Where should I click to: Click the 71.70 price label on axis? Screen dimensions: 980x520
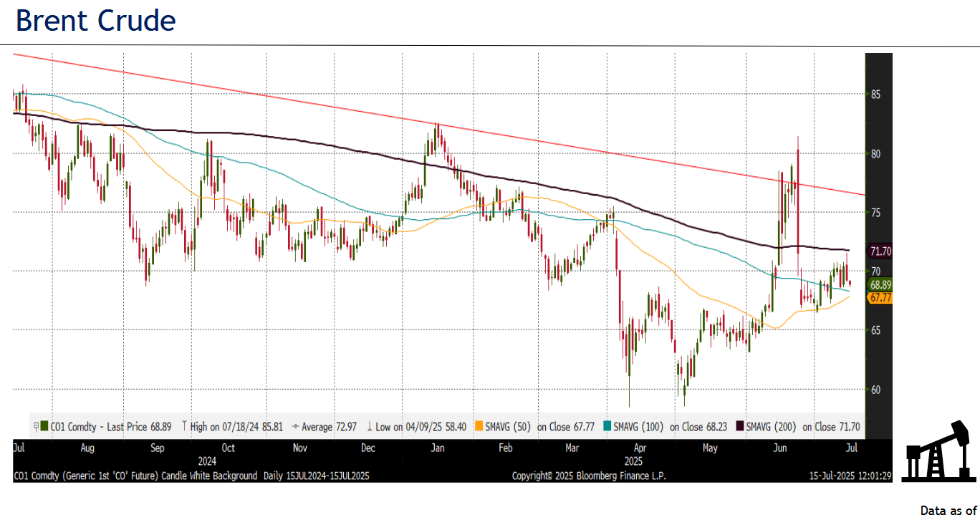tap(880, 251)
